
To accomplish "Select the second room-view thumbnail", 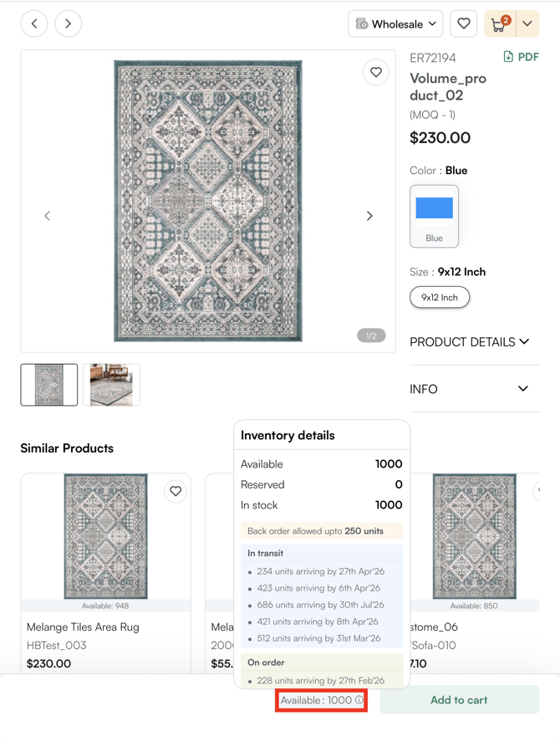I will click(111, 385).
